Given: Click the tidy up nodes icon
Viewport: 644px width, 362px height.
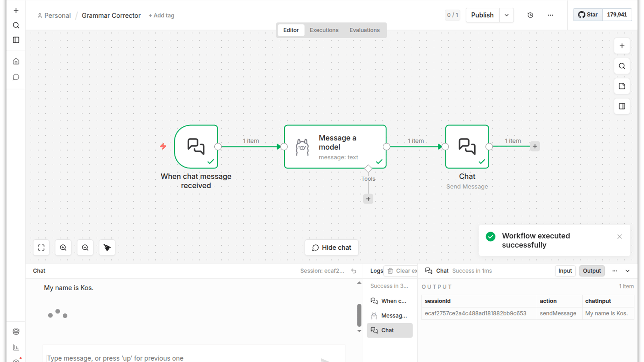Looking at the screenshot, I should pyautogui.click(x=107, y=248).
